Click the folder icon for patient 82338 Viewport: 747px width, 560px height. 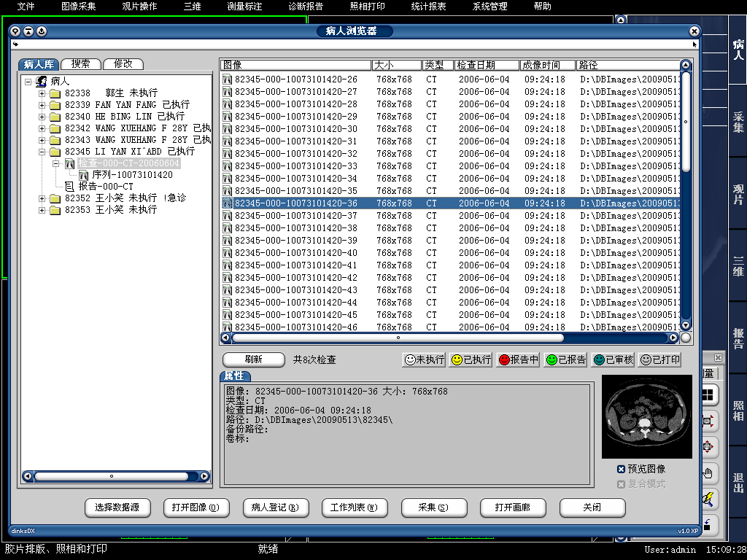tap(55, 93)
